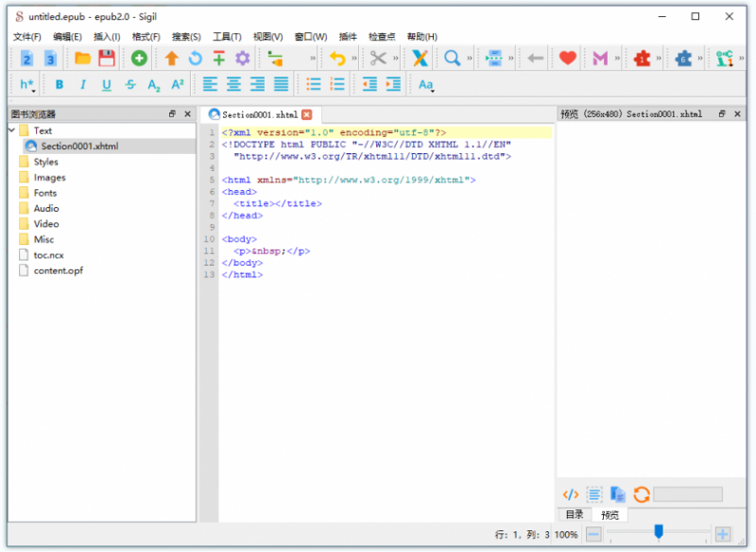Open the Aa change case dropdown

426,85
